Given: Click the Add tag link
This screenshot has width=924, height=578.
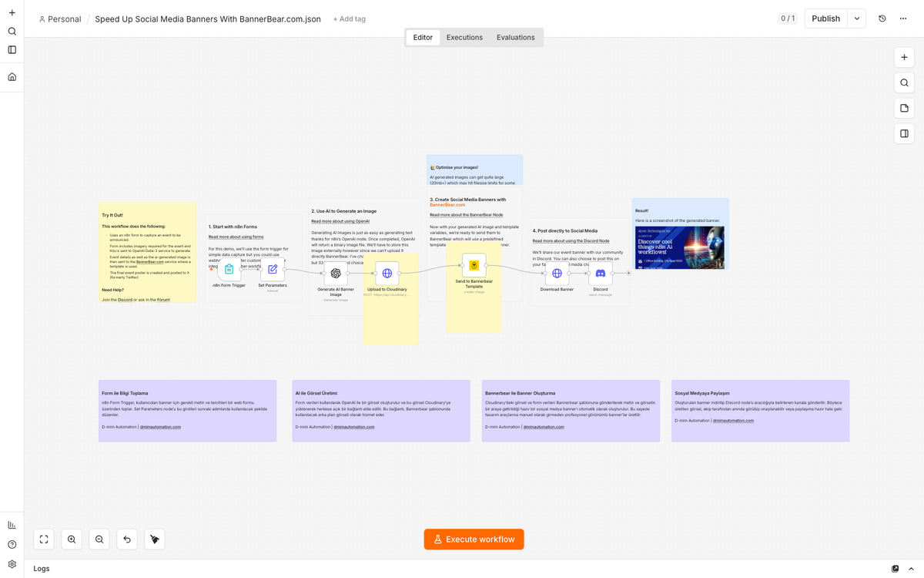Looking at the screenshot, I should 349,19.
